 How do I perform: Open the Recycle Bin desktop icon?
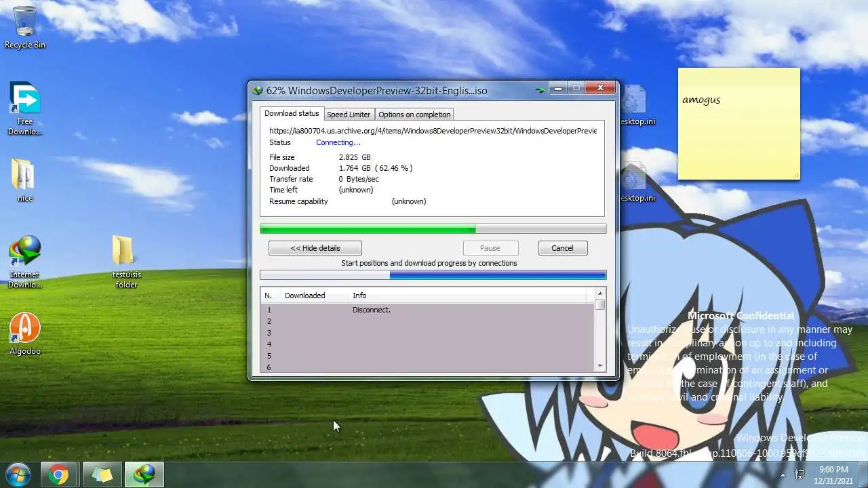pos(25,27)
